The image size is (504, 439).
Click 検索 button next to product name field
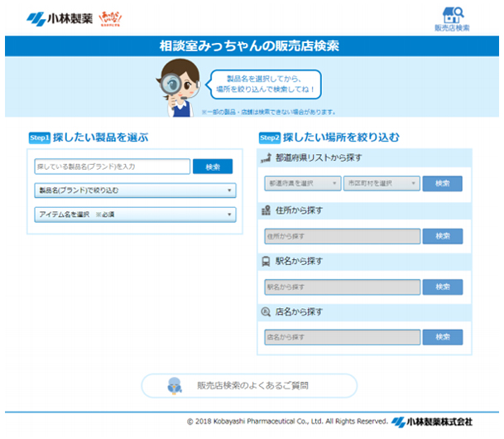click(x=213, y=166)
